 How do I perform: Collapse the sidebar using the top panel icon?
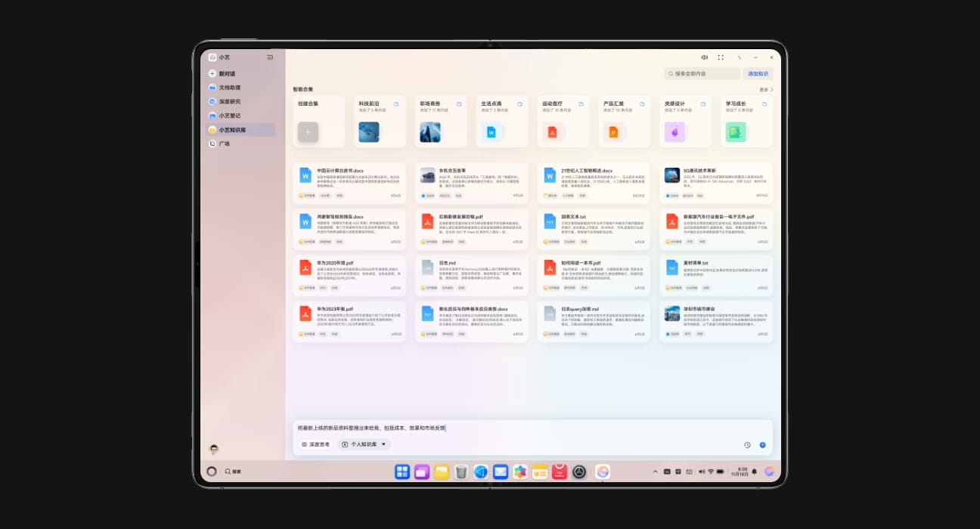click(270, 57)
